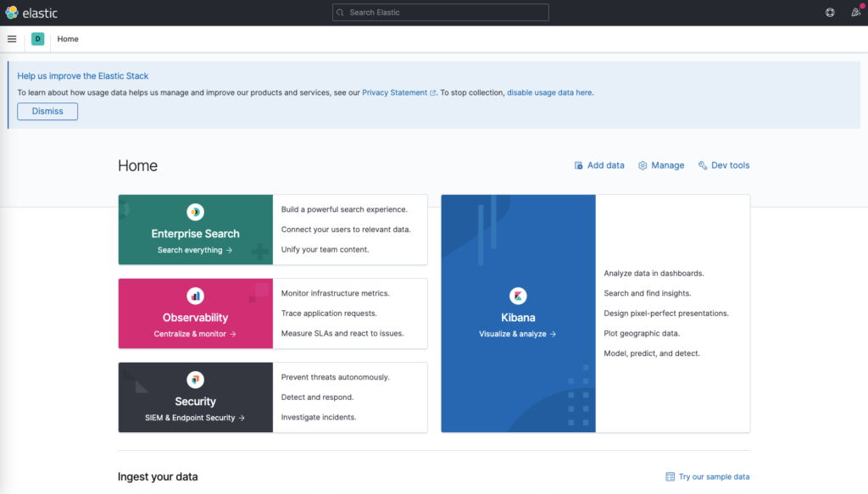Open the newsfeed notifications icon
868x494 pixels.
click(x=855, y=13)
